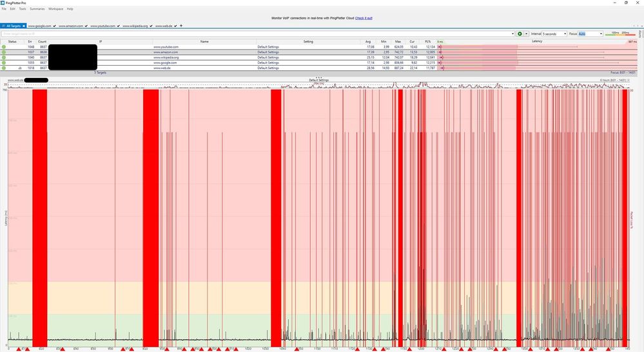Viewport: 644px width, 352px height.
Task: Open the File menu
Action: [4, 8]
